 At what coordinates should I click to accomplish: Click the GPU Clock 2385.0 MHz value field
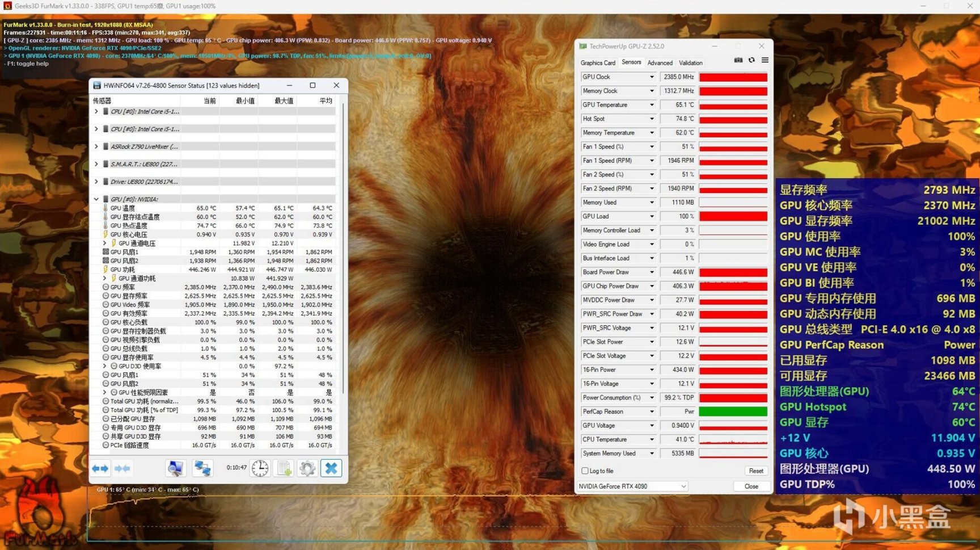point(678,77)
